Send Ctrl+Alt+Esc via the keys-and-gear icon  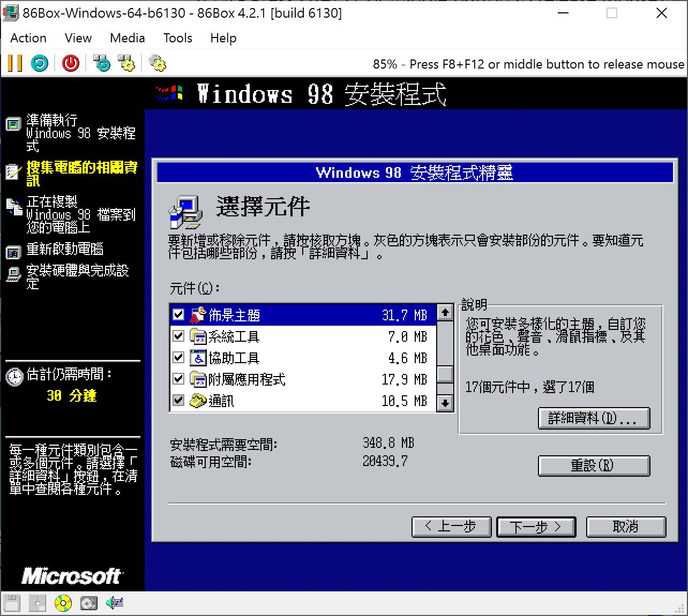tap(126, 63)
